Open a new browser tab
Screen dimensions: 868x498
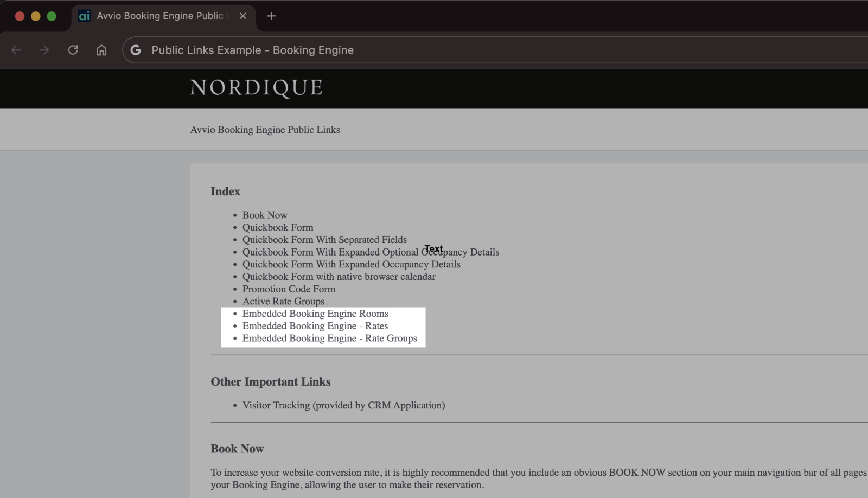pos(271,16)
